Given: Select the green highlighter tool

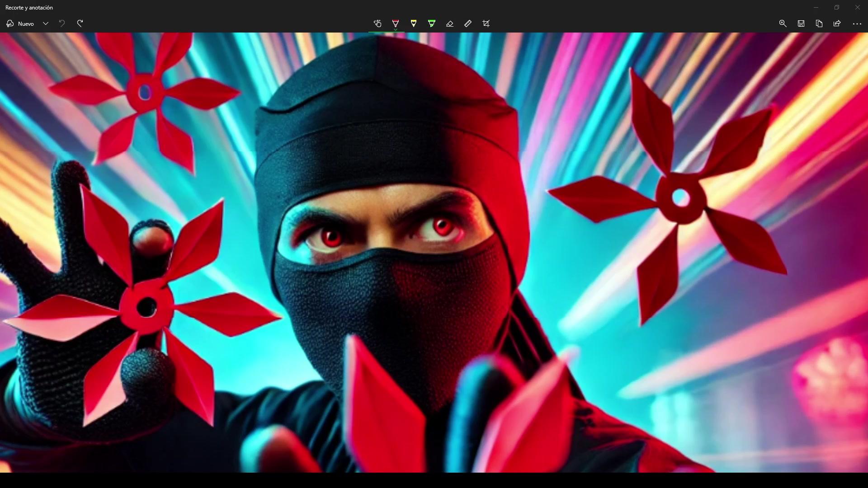Looking at the screenshot, I should coord(432,23).
